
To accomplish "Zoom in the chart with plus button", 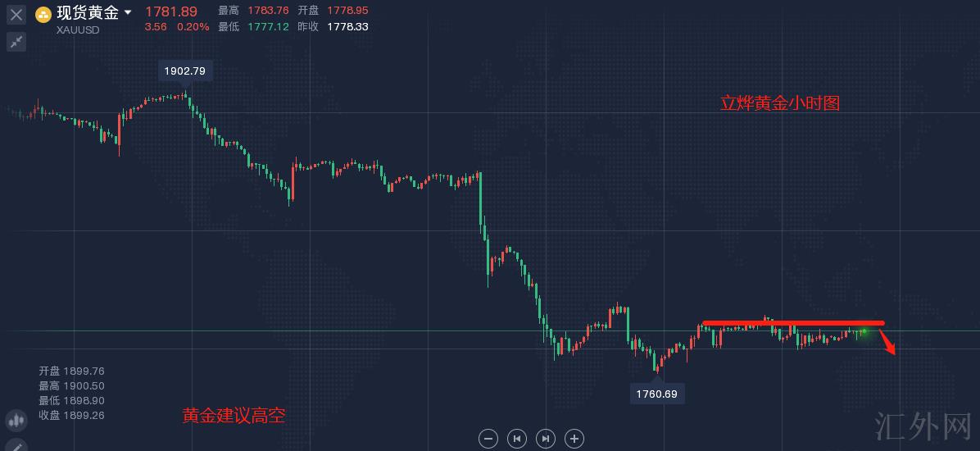I will tap(574, 439).
